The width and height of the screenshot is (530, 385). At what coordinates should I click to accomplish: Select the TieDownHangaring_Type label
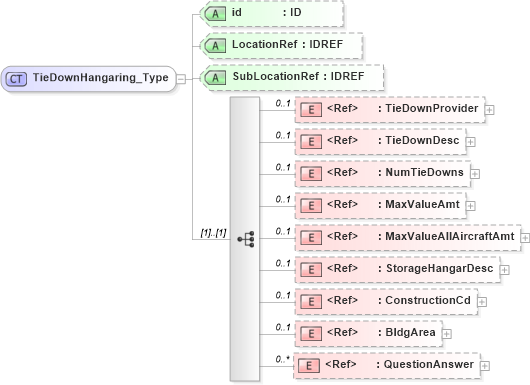pos(100,78)
